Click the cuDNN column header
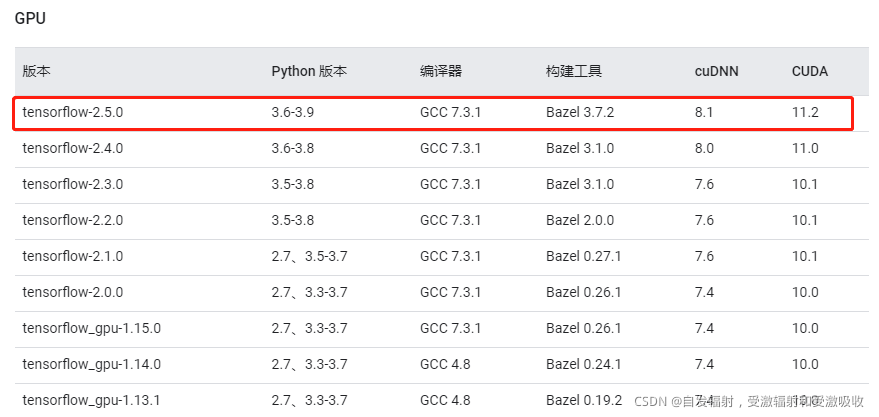 (x=716, y=71)
